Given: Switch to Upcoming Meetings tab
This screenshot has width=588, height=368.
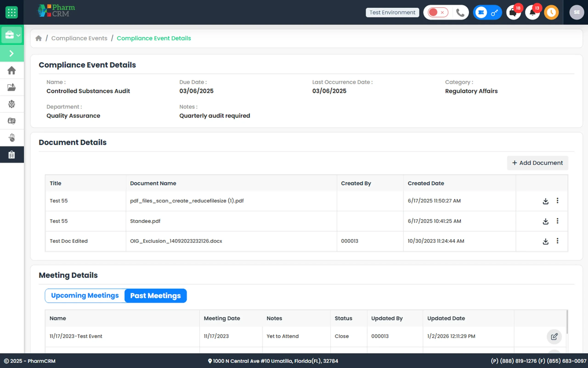Looking at the screenshot, I should click(85, 296).
